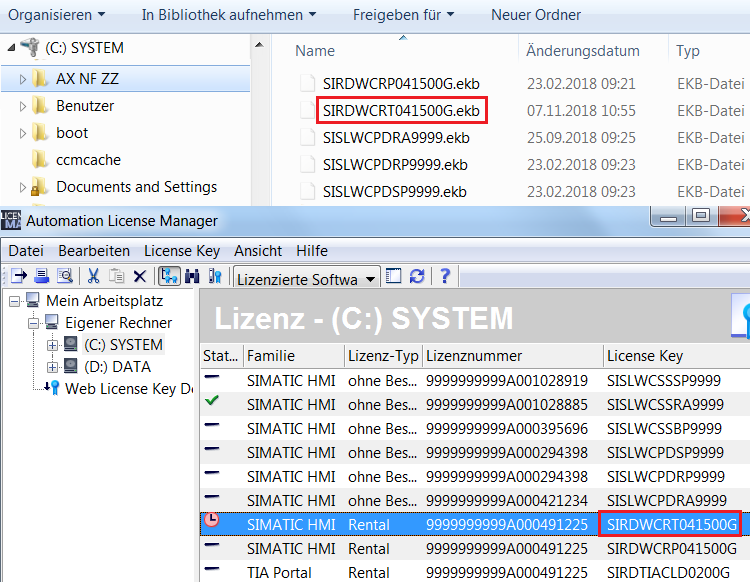Click the binoculars search icon
Image resolution: width=750 pixels, height=582 pixels.
click(x=192, y=276)
